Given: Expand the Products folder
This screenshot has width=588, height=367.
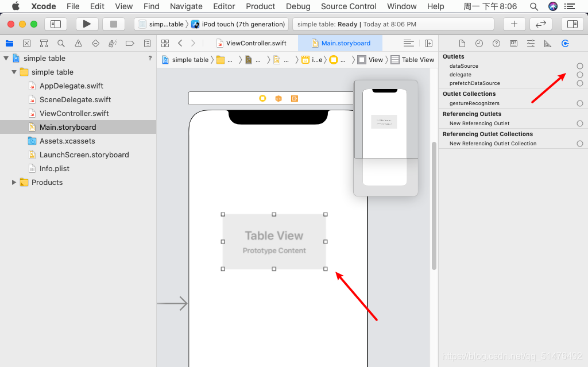Looking at the screenshot, I should 14,183.
